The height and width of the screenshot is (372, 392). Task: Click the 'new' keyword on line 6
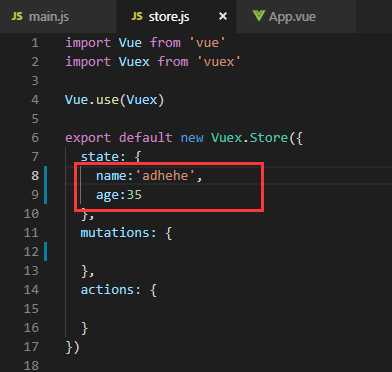pyautogui.click(x=192, y=138)
